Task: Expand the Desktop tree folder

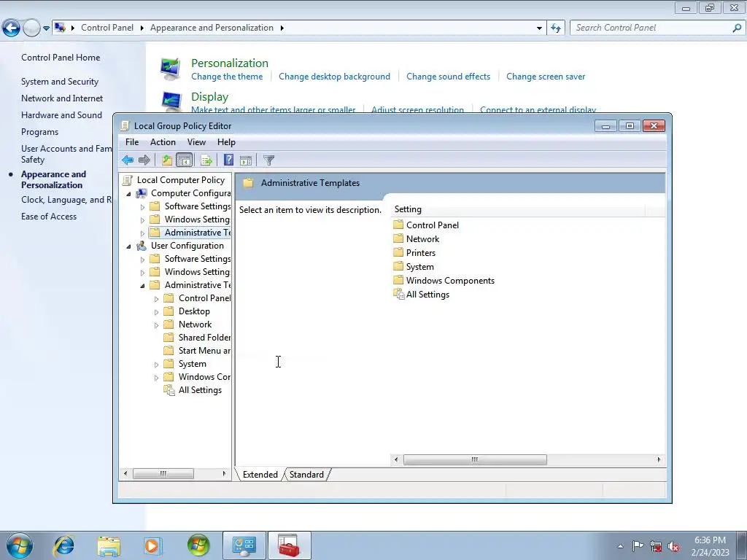Action: [156, 312]
